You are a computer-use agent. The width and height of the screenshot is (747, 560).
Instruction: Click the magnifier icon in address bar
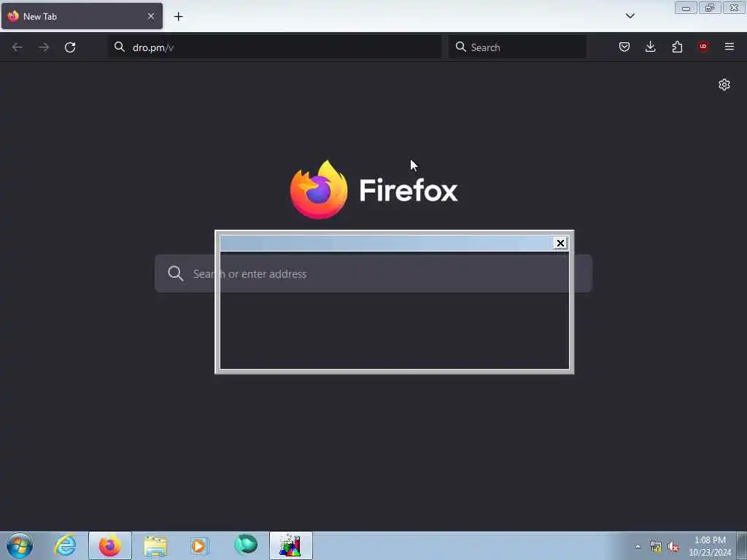click(120, 47)
